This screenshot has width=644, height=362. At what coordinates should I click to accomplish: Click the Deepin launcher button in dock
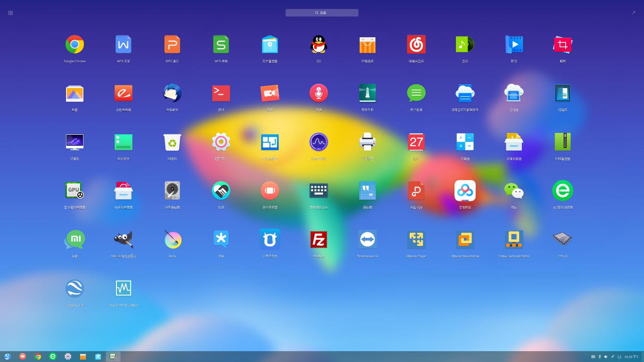pos(7,356)
